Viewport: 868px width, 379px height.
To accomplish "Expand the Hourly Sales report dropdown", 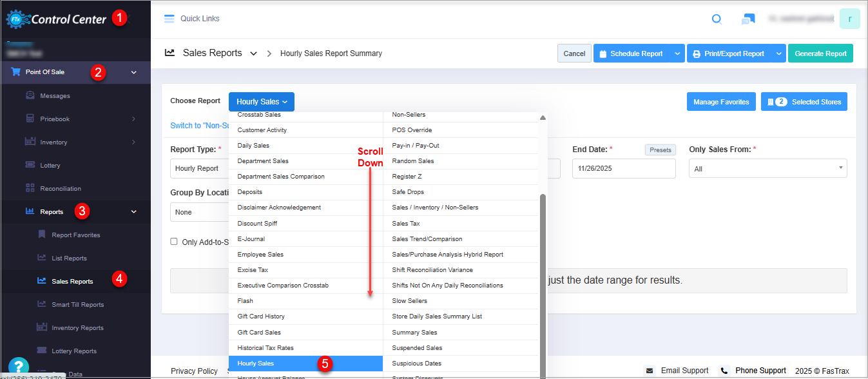I will click(262, 102).
